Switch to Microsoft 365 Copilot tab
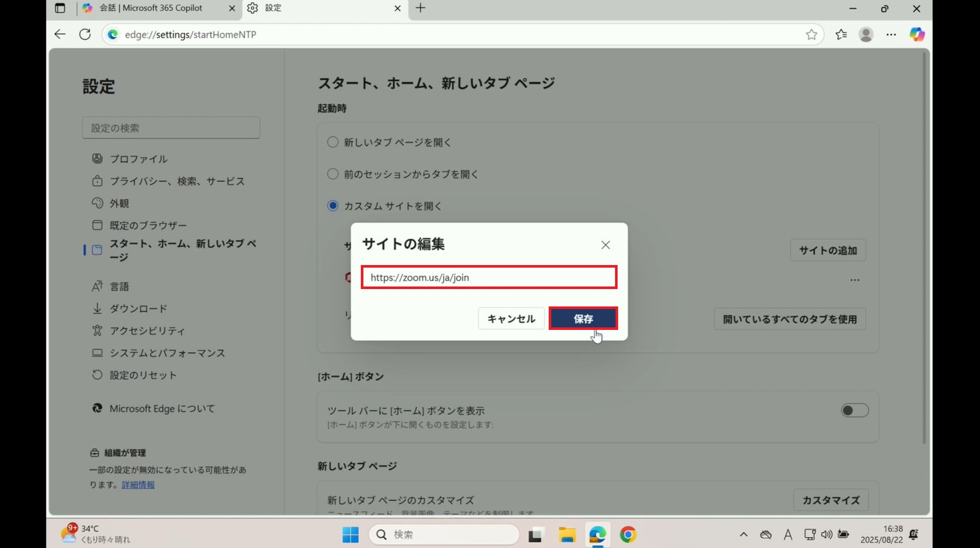Viewport: 980px width, 548px height. click(152, 8)
